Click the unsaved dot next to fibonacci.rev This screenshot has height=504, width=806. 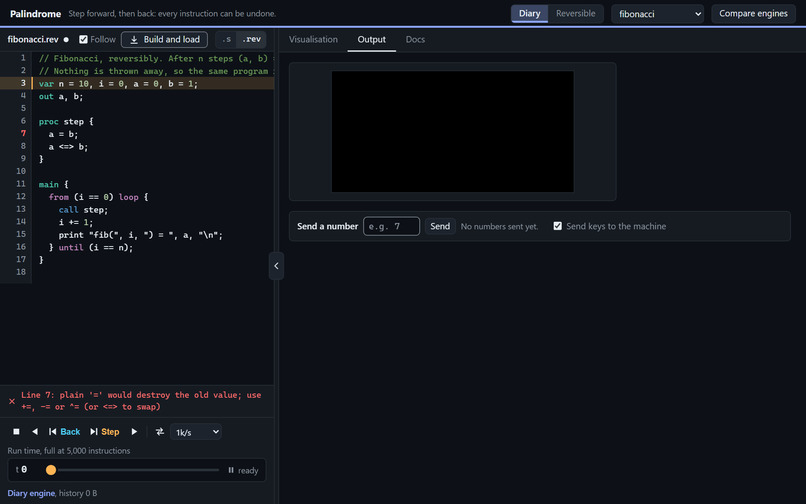click(66, 40)
